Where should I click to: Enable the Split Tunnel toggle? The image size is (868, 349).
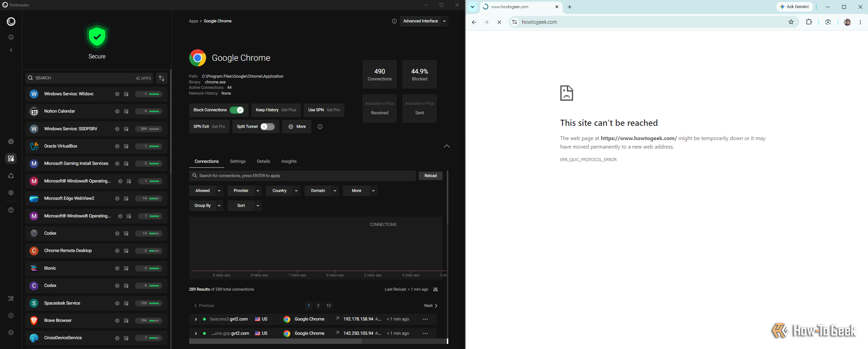tap(268, 127)
